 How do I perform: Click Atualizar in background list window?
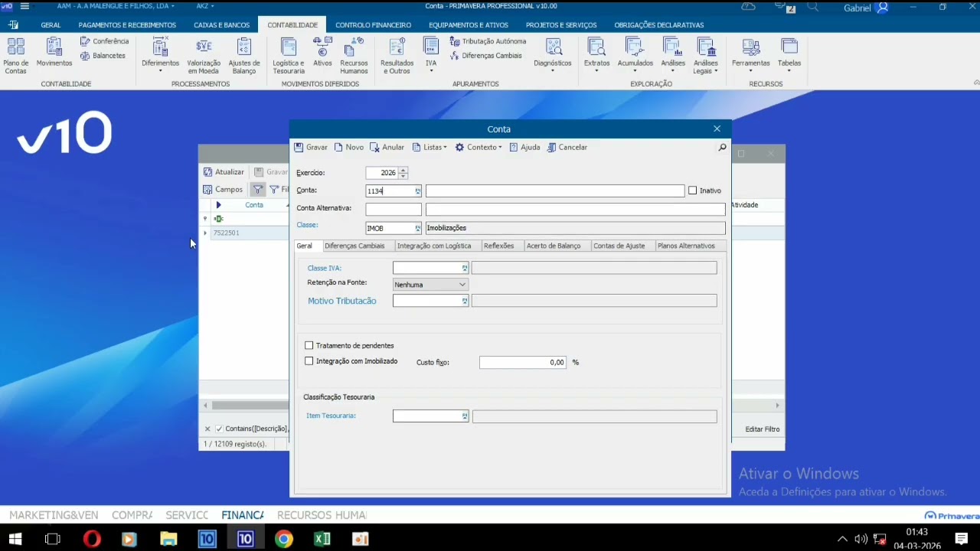point(224,172)
